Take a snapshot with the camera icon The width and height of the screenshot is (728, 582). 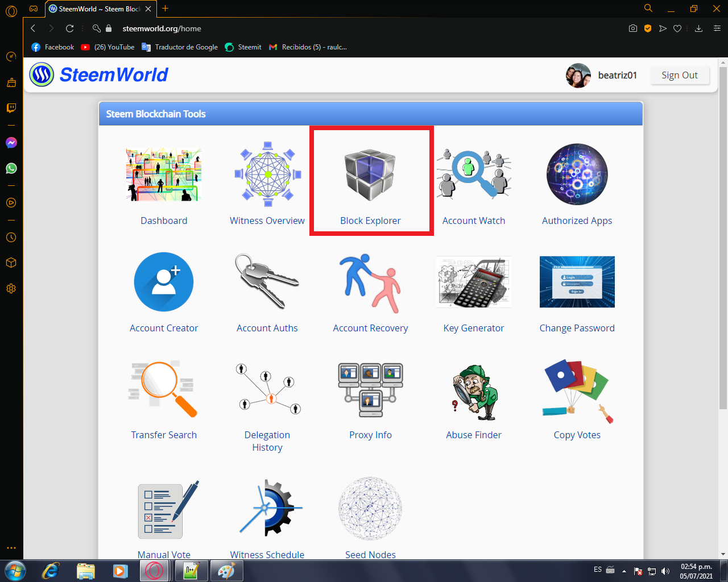click(x=632, y=28)
